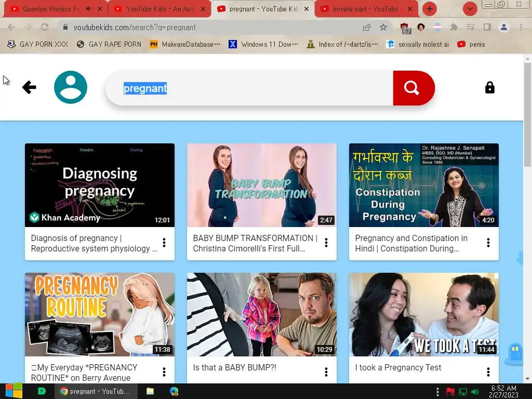Play the Pregnancy Routine thumbnail

tap(100, 314)
